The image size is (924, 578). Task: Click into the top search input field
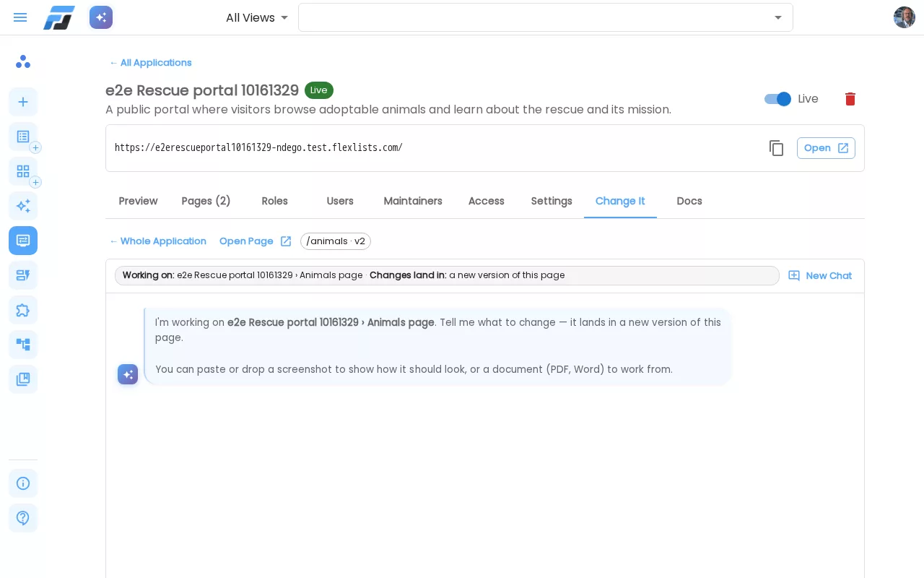[534, 17]
